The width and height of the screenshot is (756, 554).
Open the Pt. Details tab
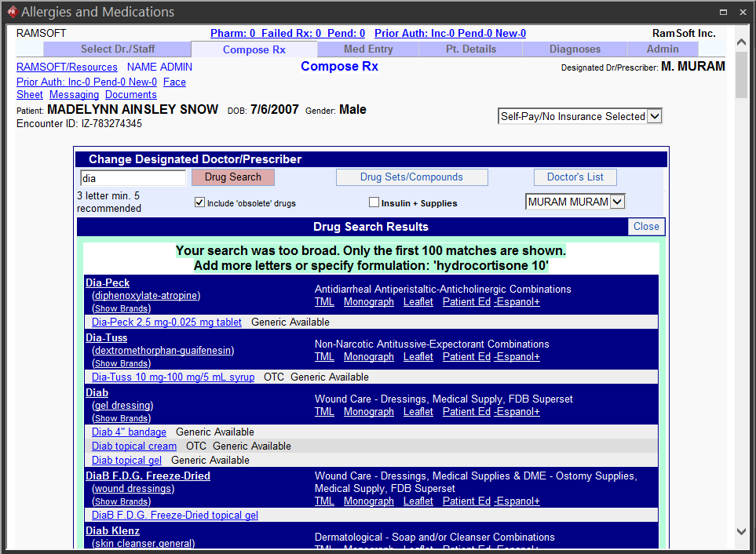(469, 49)
